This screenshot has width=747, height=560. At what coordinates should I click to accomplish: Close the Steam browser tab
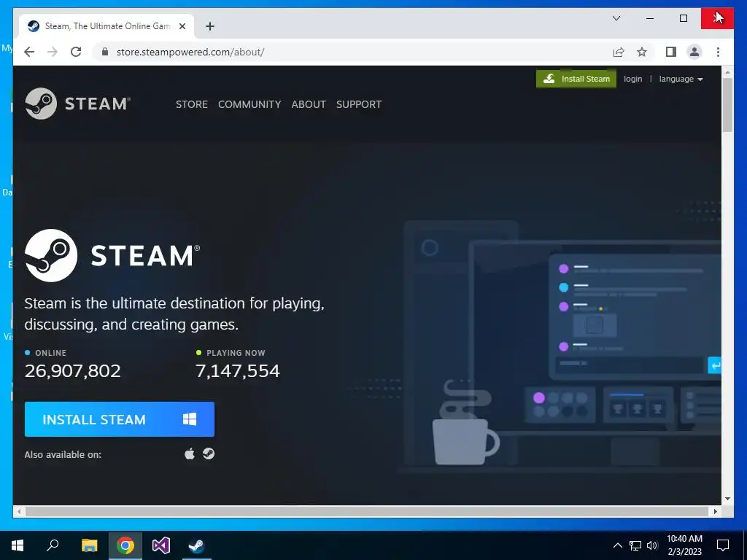182,26
